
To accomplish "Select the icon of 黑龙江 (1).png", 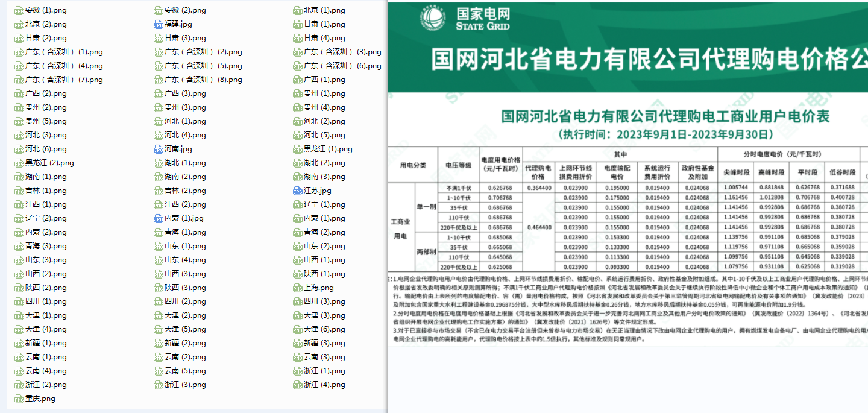I will click(298, 150).
